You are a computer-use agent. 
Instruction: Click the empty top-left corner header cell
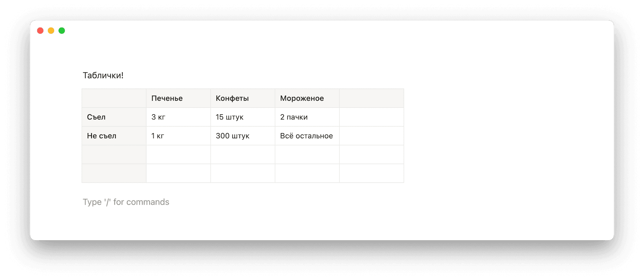[x=114, y=98]
